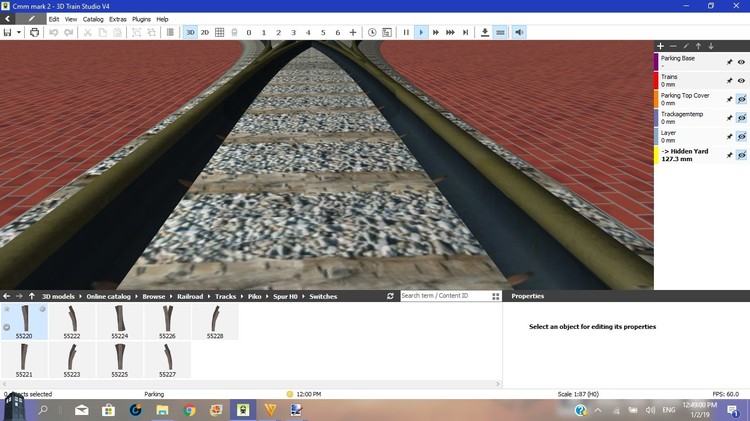Click the Search term / Content ID field
Screen dimensions: 750x421
(445, 296)
